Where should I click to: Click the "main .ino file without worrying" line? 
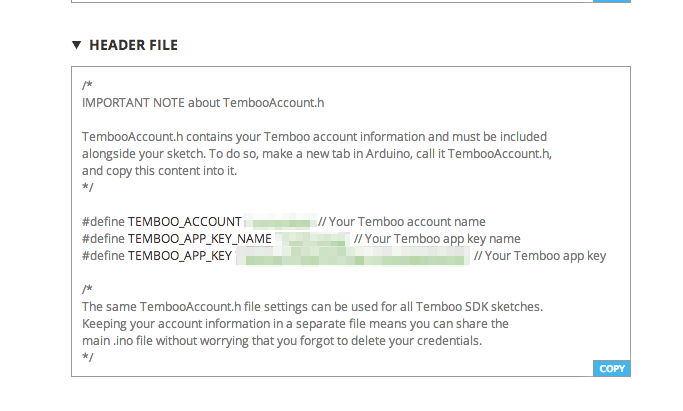[296, 340]
